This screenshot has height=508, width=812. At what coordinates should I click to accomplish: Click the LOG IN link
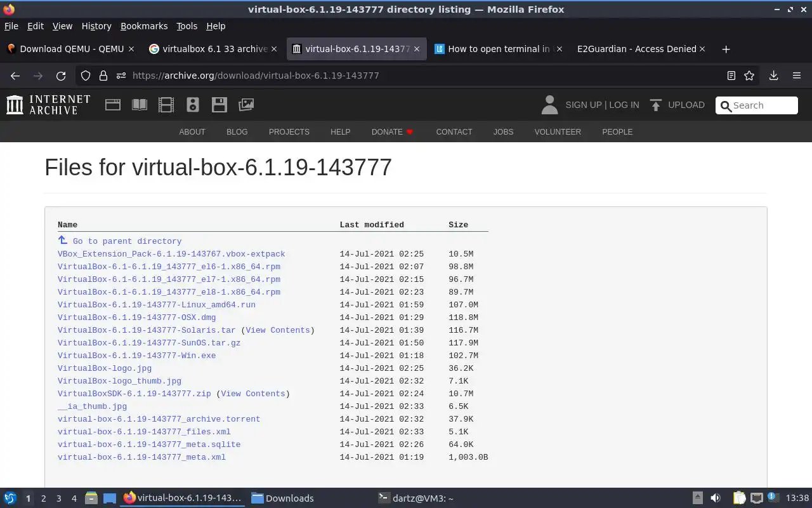pos(624,105)
